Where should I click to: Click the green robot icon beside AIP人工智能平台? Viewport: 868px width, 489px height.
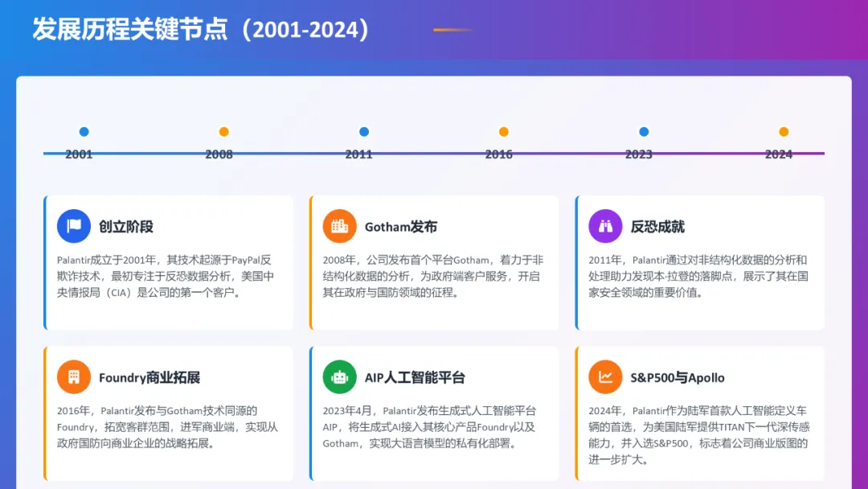pyautogui.click(x=339, y=377)
